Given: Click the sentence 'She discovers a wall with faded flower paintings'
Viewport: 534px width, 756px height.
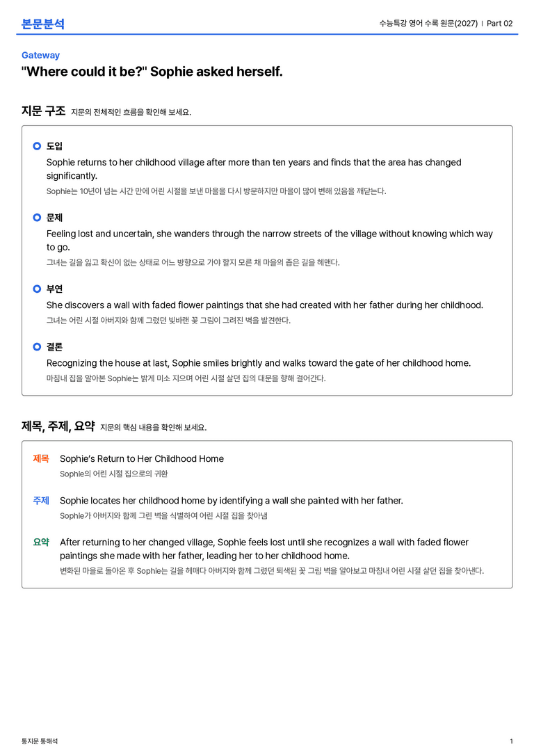Looking at the screenshot, I should point(265,305).
